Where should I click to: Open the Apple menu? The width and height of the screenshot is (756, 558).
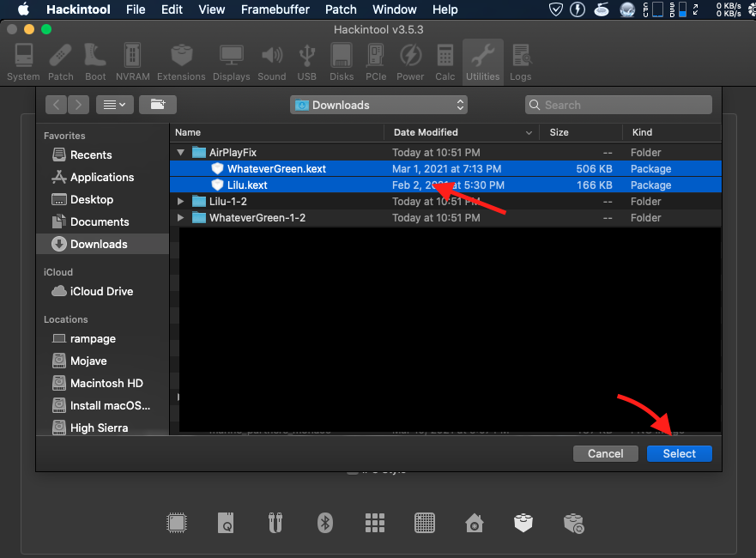pyautogui.click(x=23, y=9)
